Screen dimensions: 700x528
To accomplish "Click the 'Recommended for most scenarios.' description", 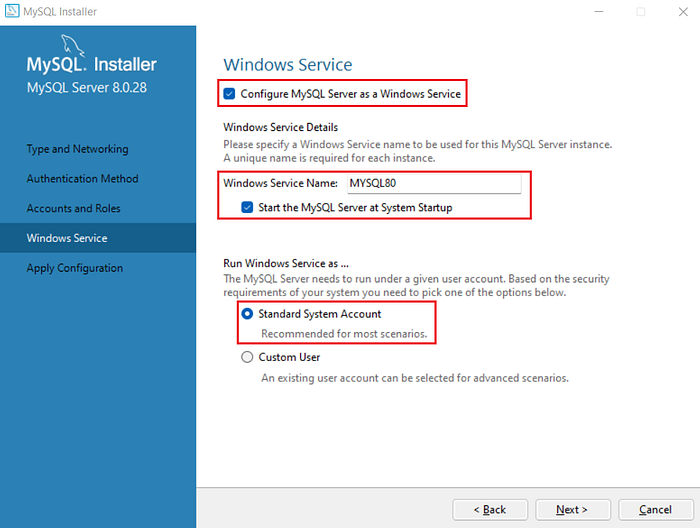I will pos(344,334).
